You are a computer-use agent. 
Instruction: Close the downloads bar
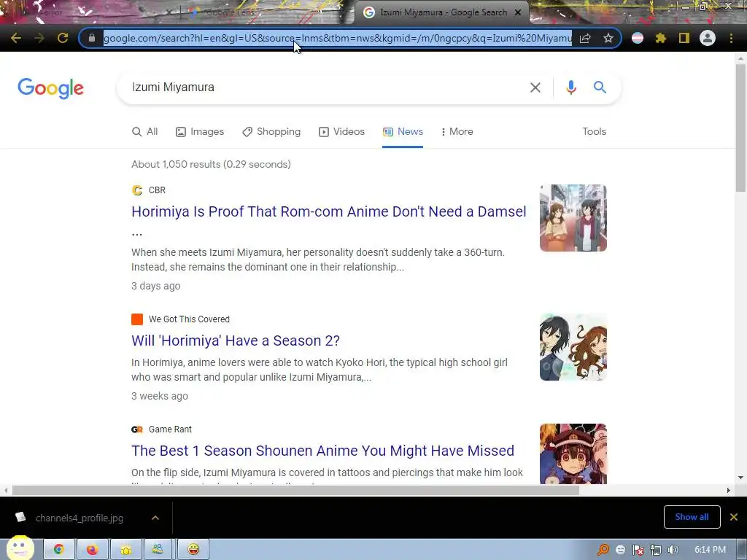point(734,517)
